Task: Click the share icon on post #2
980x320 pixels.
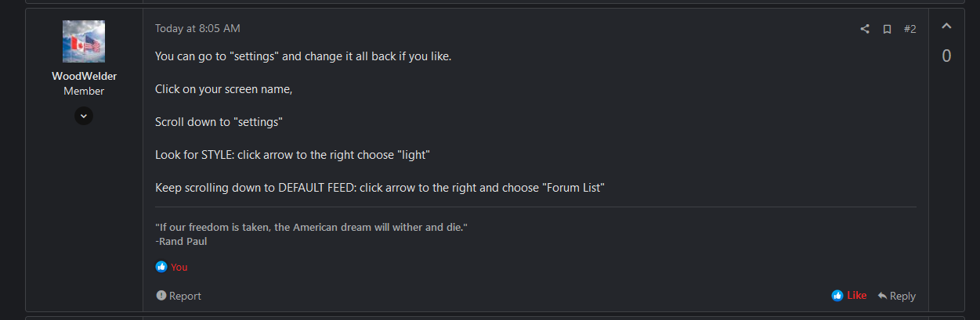Action: tap(865, 29)
